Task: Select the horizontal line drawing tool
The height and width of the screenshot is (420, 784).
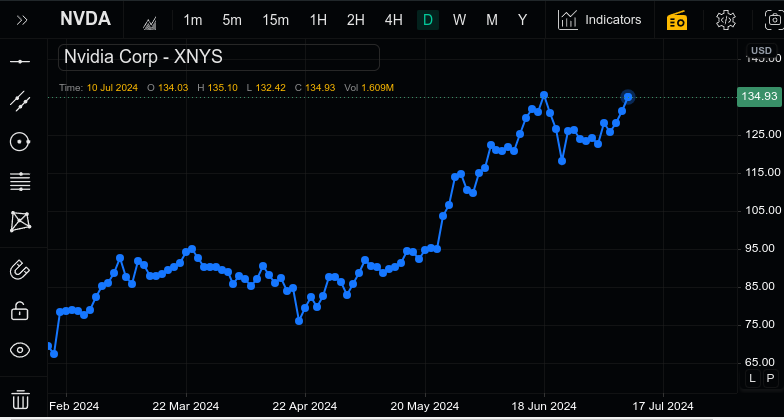Action: [x=20, y=62]
